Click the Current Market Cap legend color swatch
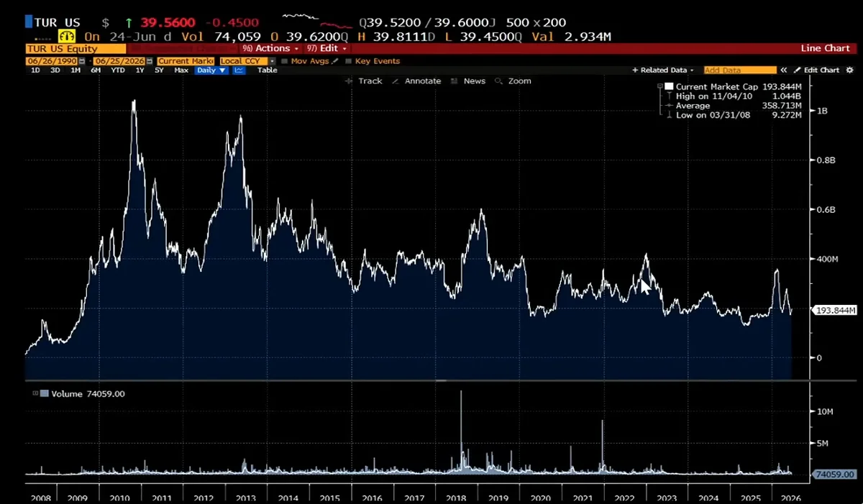 pos(669,86)
